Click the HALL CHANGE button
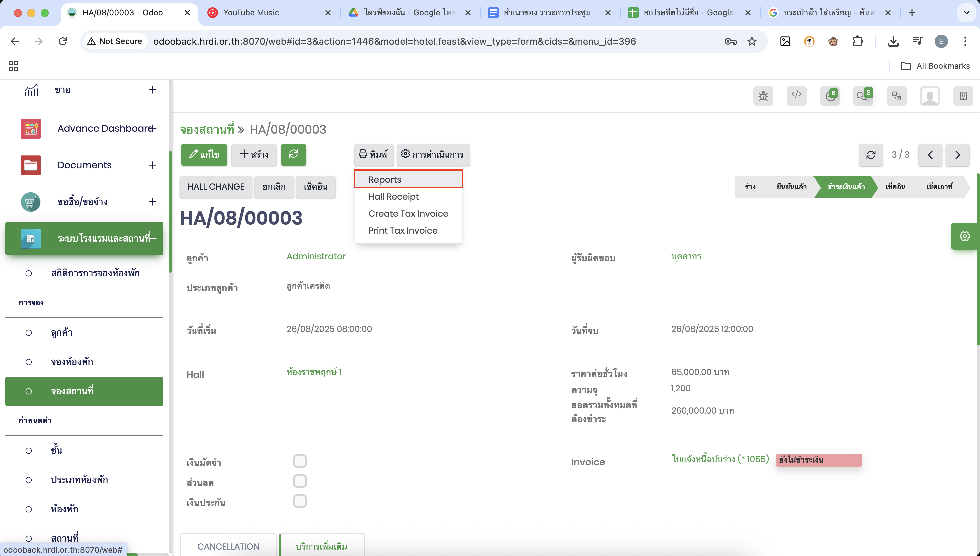980x556 pixels. point(216,187)
